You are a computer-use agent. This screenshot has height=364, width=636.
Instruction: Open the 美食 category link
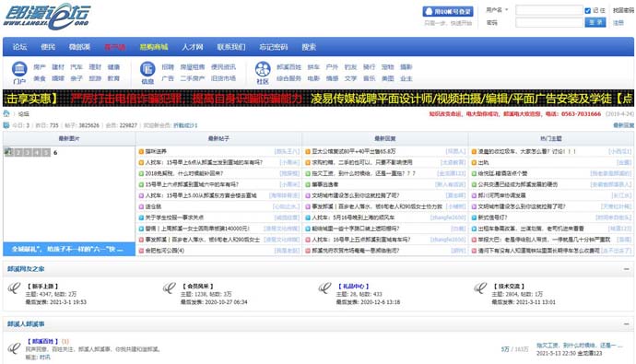(x=40, y=78)
